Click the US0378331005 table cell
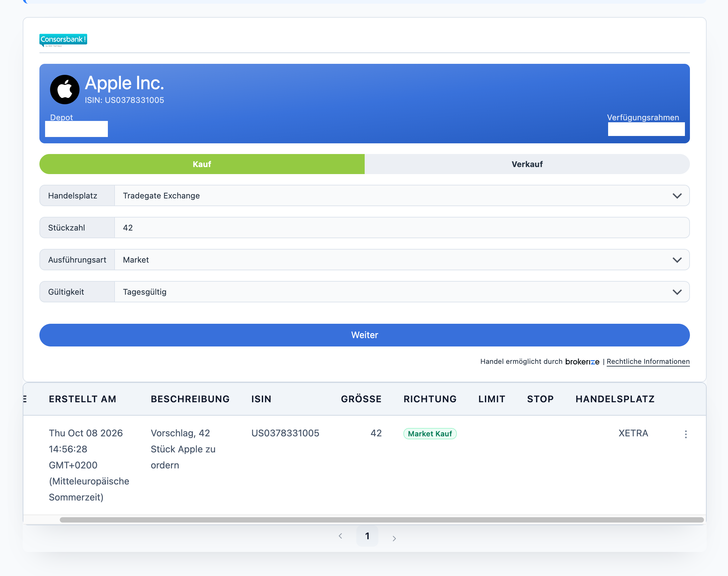Image resolution: width=728 pixels, height=576 pixels. pyautogui.click(x=285, y=433)
